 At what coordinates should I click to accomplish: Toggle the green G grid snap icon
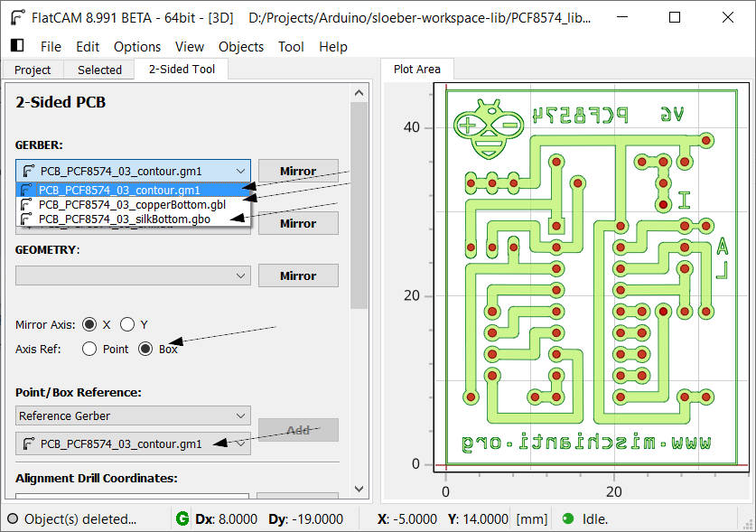point(182,519)
